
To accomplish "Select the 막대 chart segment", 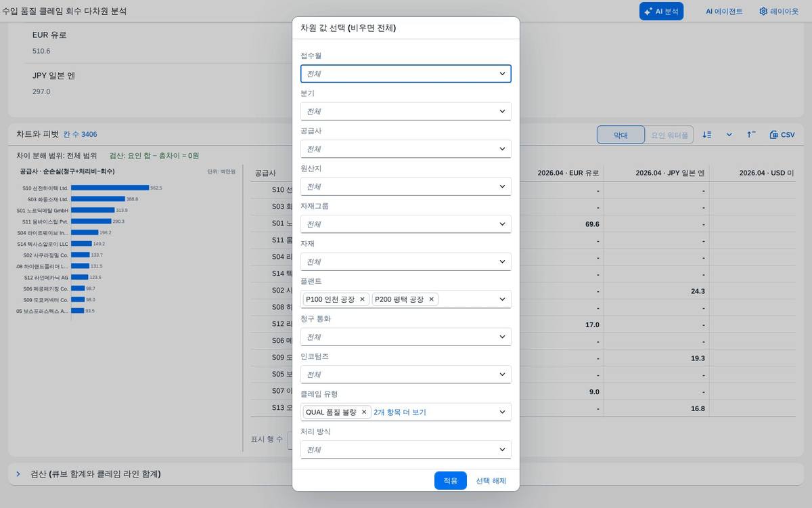I will [621, 135].
